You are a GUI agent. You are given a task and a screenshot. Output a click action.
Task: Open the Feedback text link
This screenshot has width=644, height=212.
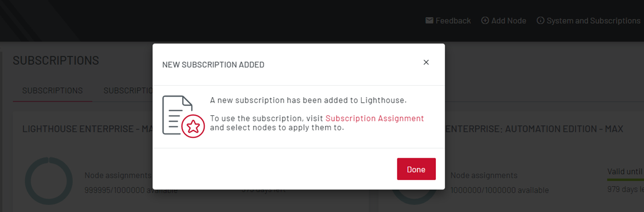pos(453,20)
